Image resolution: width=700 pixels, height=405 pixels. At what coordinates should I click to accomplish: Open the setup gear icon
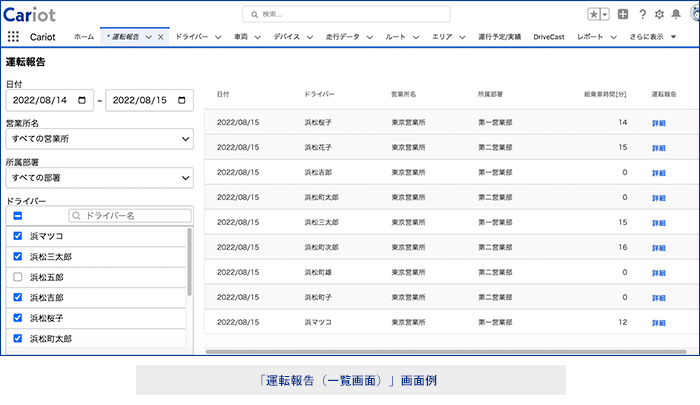(658, 14)
